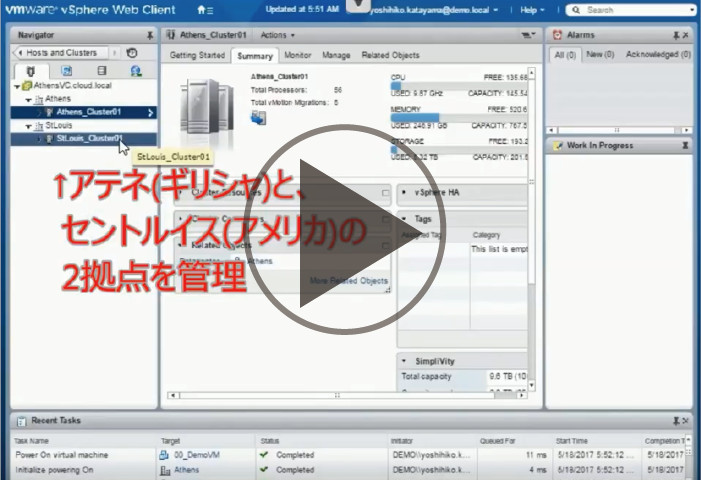This screenshot has height=480, width=701.
Task: Click the summary horizontal scrollbar
Action: (x=347, y=396)
